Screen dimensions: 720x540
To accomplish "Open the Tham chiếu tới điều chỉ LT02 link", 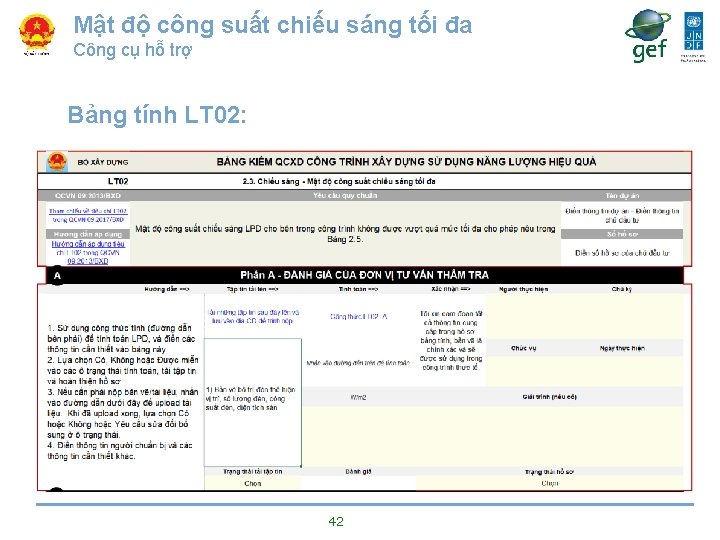I will [88, 215].
